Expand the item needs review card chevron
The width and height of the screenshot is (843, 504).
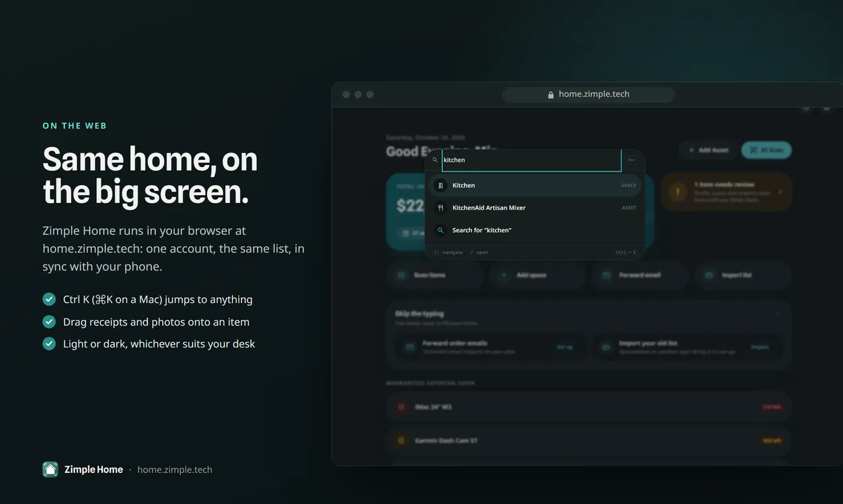pos(781,192)
